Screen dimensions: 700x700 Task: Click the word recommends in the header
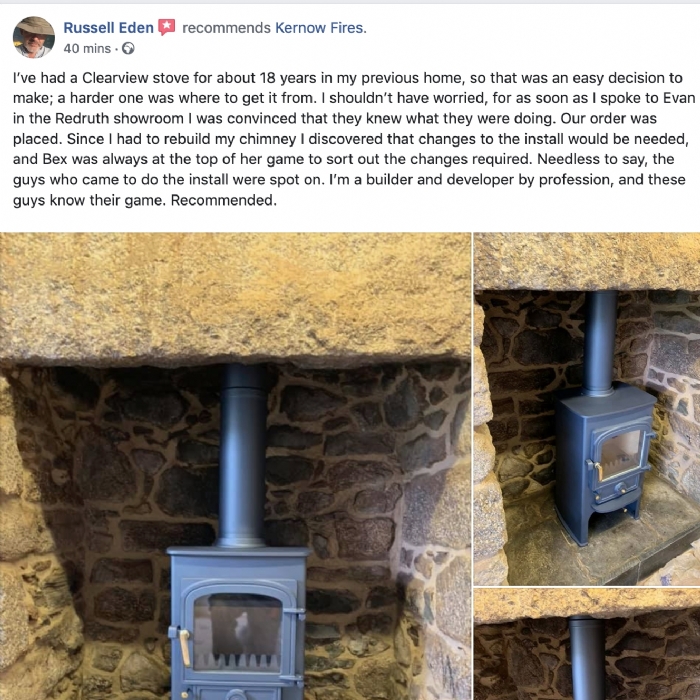[x=226, y=28]
